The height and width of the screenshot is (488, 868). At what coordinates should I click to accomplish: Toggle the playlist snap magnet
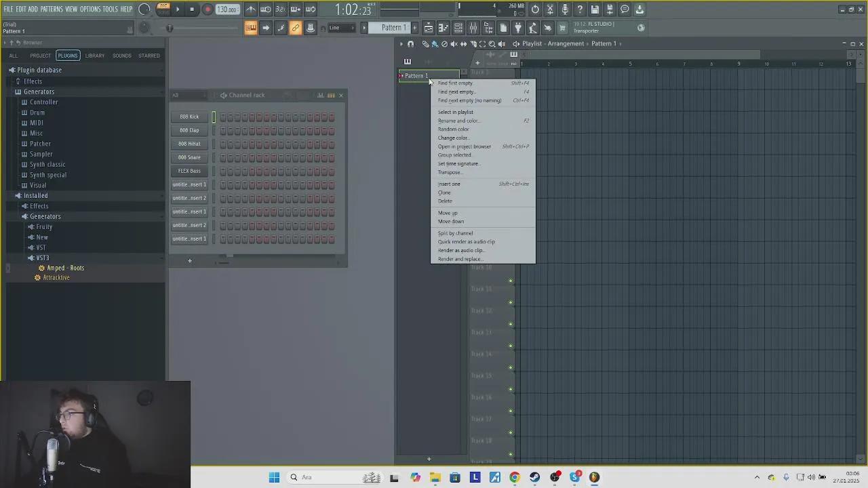[410, 44]
